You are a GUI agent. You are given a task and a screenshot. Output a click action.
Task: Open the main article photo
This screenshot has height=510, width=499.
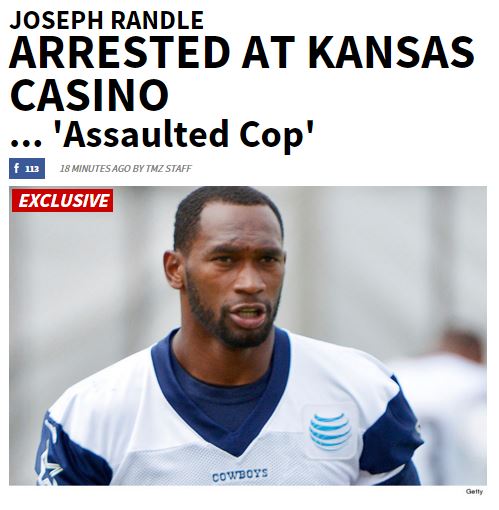click(248, 336)
